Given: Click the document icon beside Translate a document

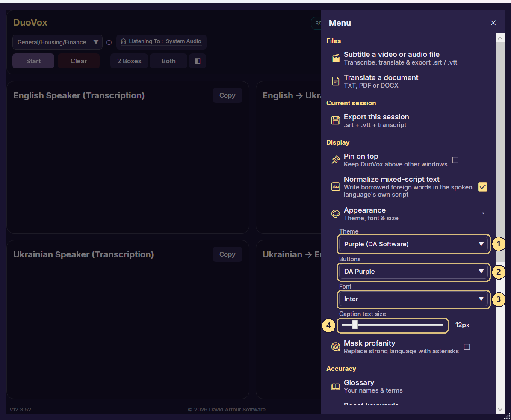Looking at the screenshot, I should point(336,81).
